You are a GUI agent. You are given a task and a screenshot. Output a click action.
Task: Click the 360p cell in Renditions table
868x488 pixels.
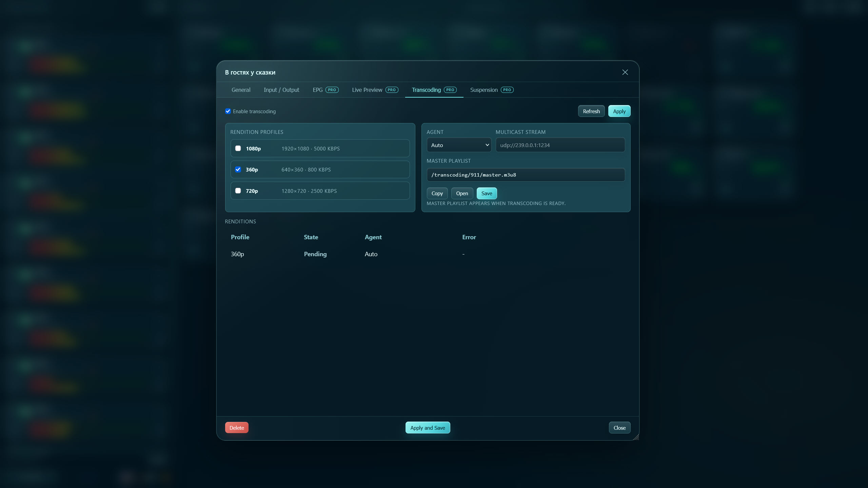(x=237, y=254)
